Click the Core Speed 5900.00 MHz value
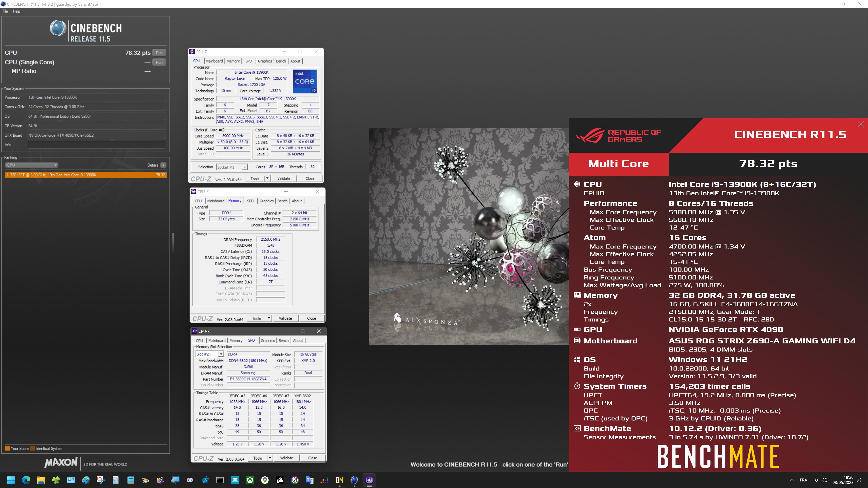The width and height of the screenshot is (868, 488). (x=233, y=136)
